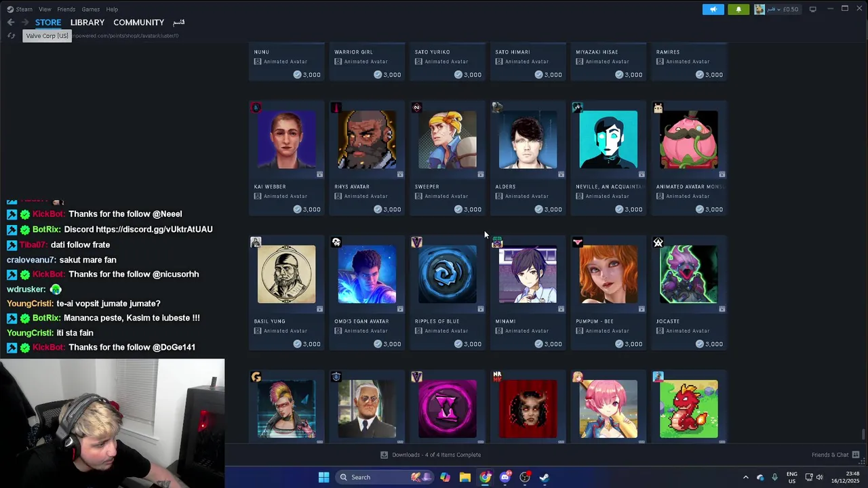The image size is (868, 488).
Task: Select the Jocaste animated avatar
Action: [x=689, y=274]
